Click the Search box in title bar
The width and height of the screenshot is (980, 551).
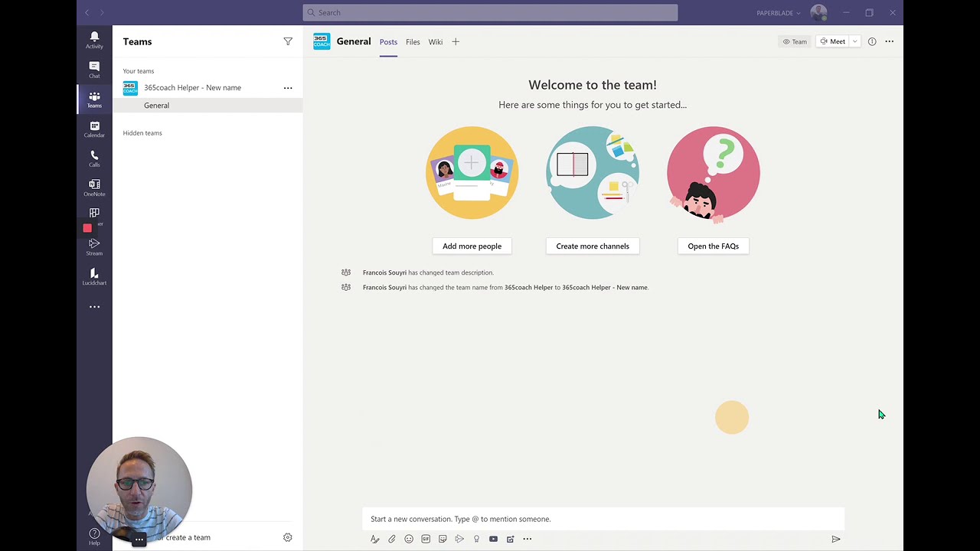coord(490,12)
